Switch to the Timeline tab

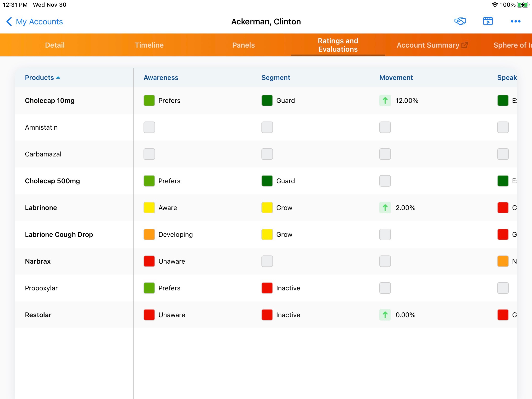pyautogui.click(x=149, y=45)
